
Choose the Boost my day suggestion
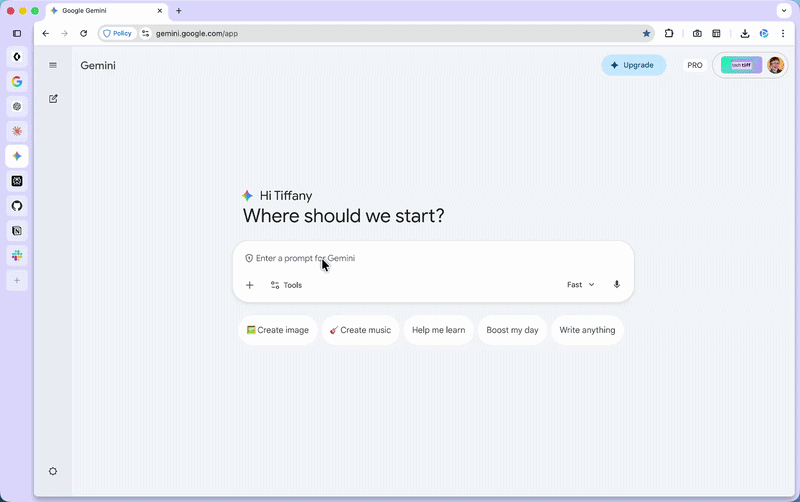512,330
